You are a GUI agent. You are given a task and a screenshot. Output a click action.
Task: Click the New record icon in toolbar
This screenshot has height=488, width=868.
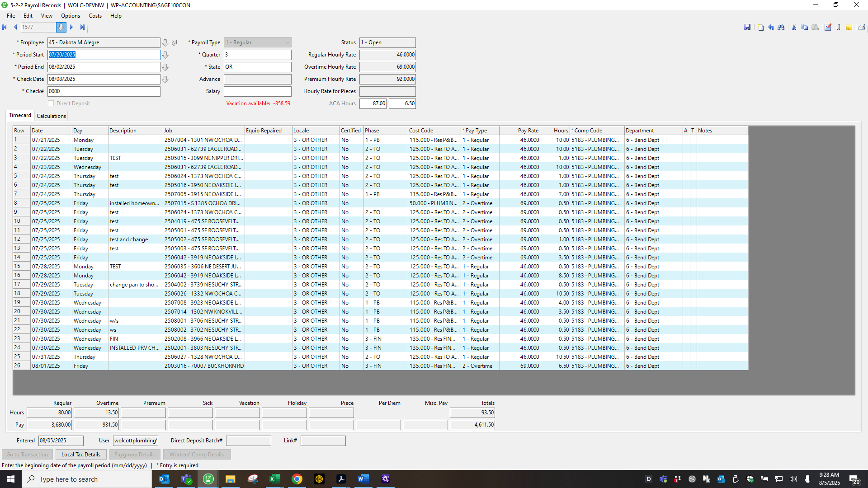point(760,28)
